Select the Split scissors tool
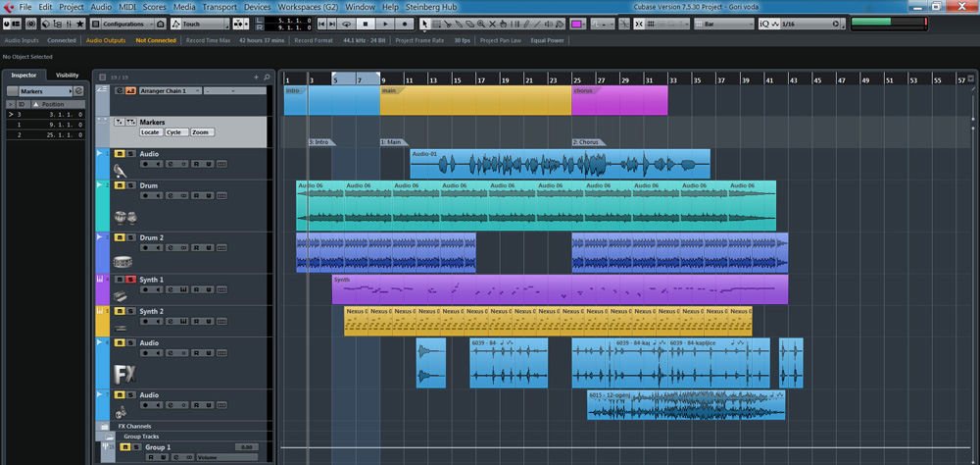980x465 pixels. tap(448, 24)
